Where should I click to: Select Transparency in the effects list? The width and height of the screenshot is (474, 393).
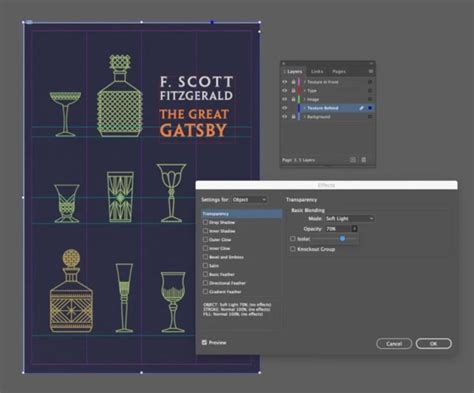241,214
